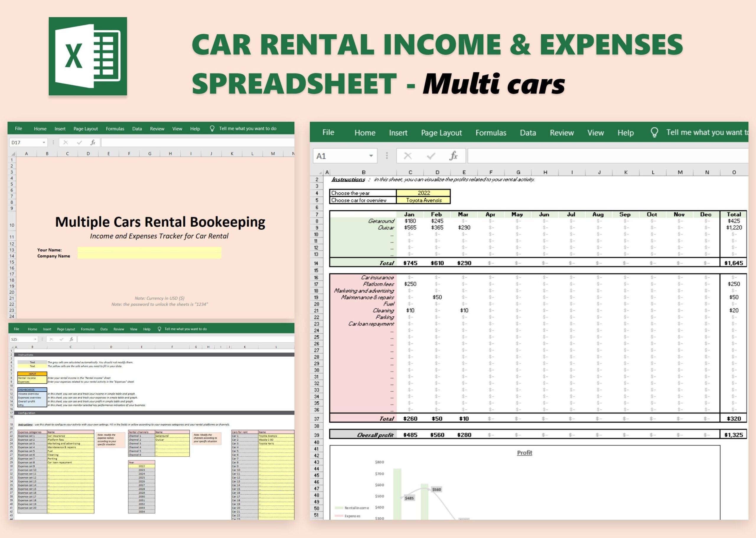Image resolution: width=756 pixels, height=538 pixels.
Task: Open the Page Layout tab in top-left window
Action: [86, 129]
